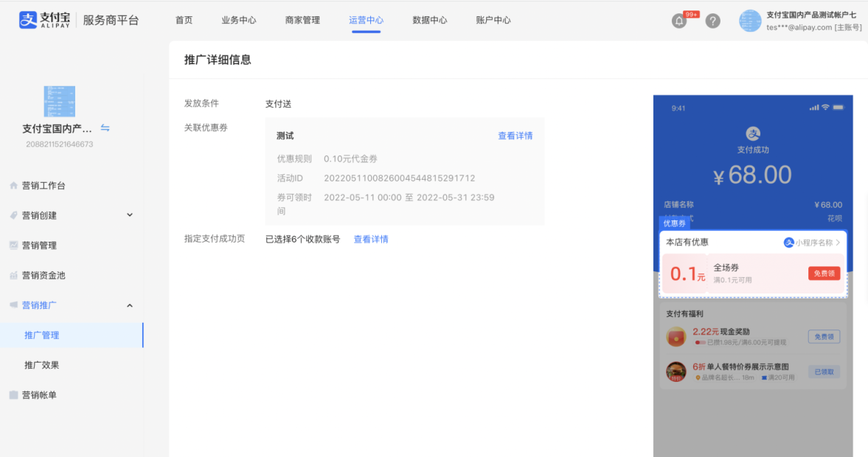Open 账户中心 in top navigation

coord(493,20)
